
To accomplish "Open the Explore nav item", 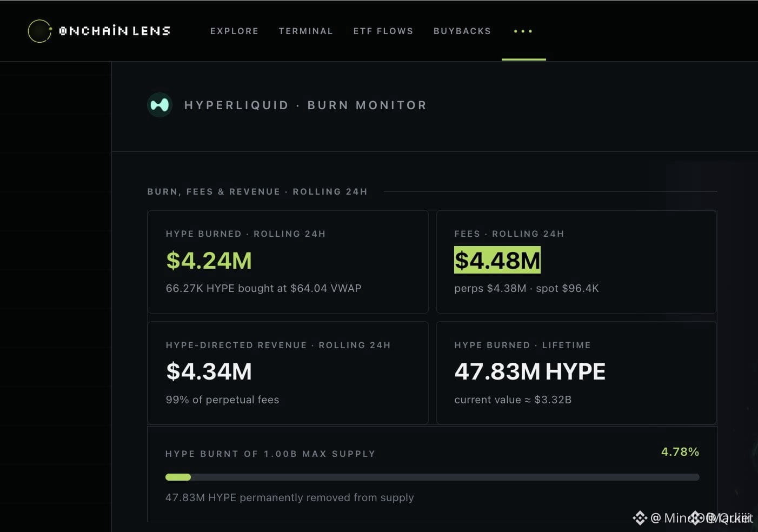I will (x=234, y=31).
